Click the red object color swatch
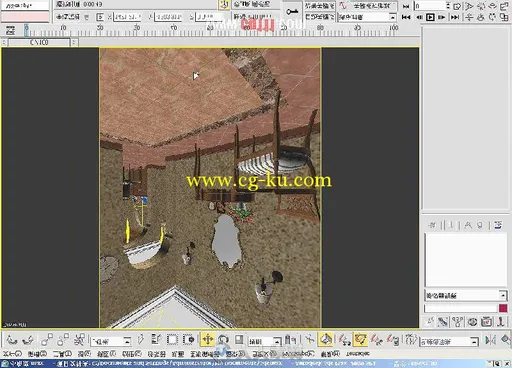512x368 pixels. tap(503, 308)
